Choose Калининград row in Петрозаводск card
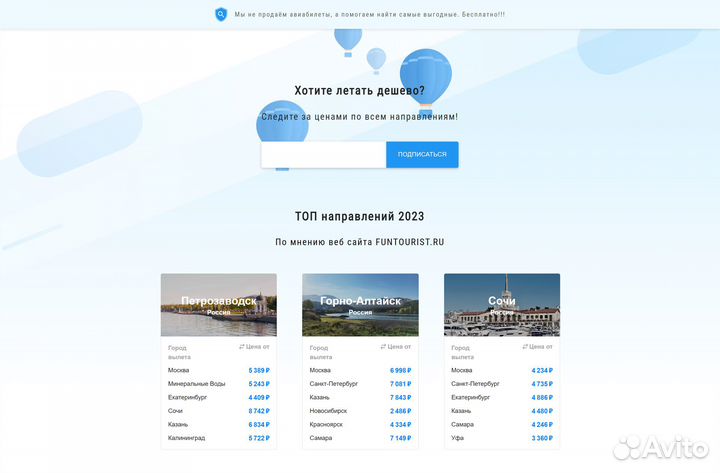The image size is (720, 473). [219, 438]
